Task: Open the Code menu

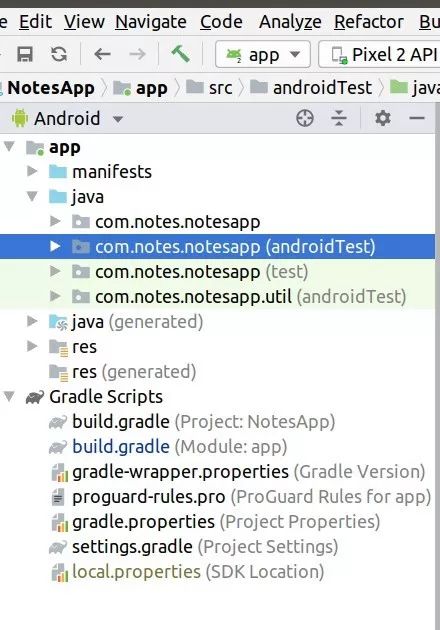Action: point(221,22)
